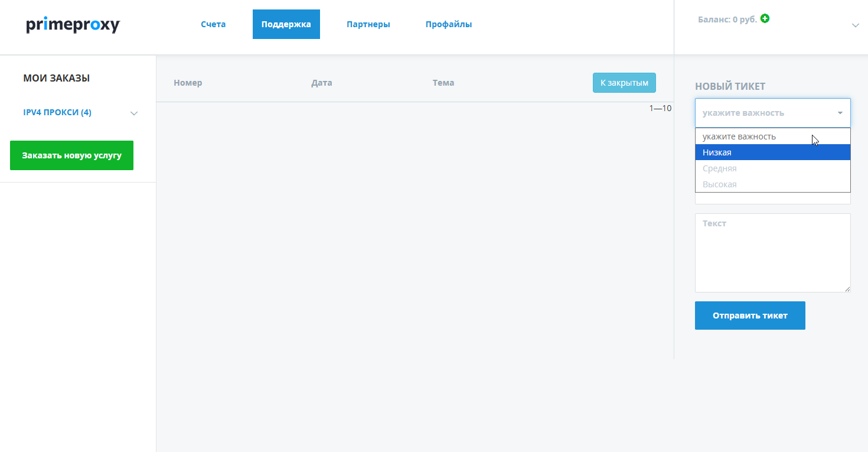This screenshot has height=452, width=868.
Task: Click Заказать новую услугу button
Action: tap(71, 155)
